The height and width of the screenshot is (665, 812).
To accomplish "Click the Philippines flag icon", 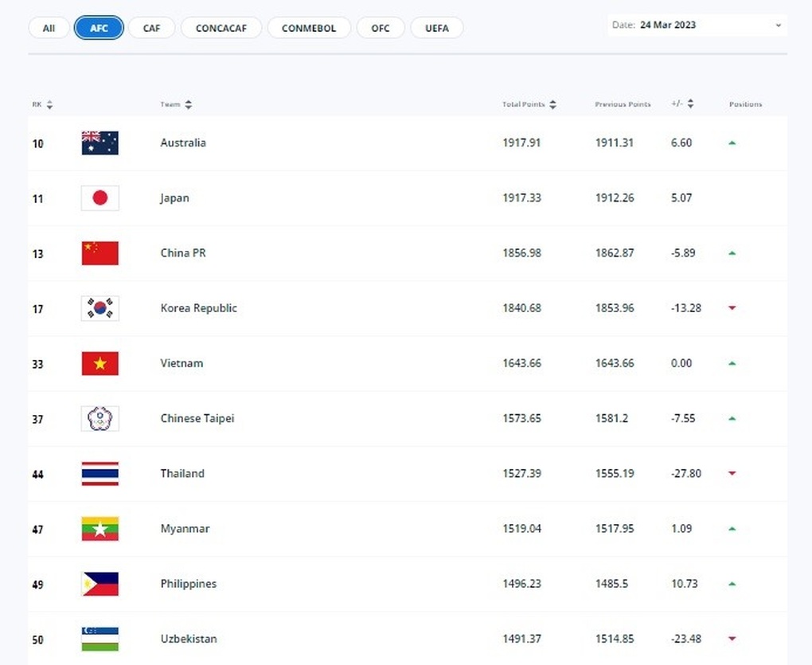I will 100,584.
